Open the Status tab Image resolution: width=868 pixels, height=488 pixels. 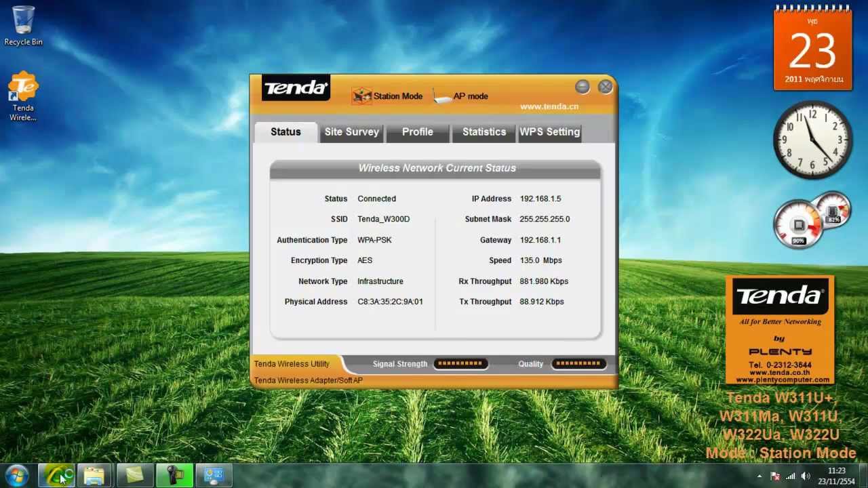tap(285, 132)
